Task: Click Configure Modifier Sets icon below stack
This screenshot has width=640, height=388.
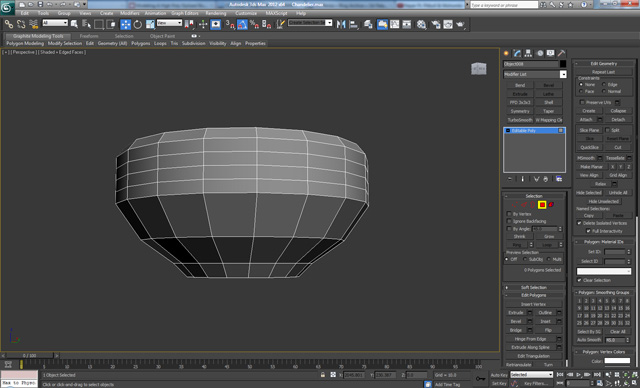Action: click(x=559, y=179)
